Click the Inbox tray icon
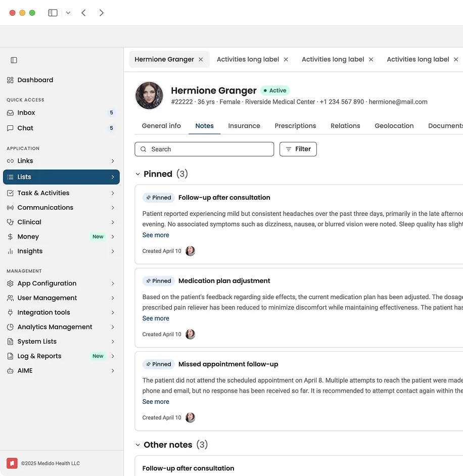 click(10, 113)
